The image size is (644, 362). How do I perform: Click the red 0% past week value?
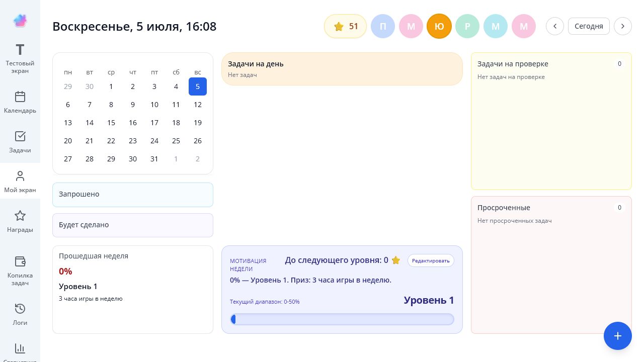(x=65, y=271)
